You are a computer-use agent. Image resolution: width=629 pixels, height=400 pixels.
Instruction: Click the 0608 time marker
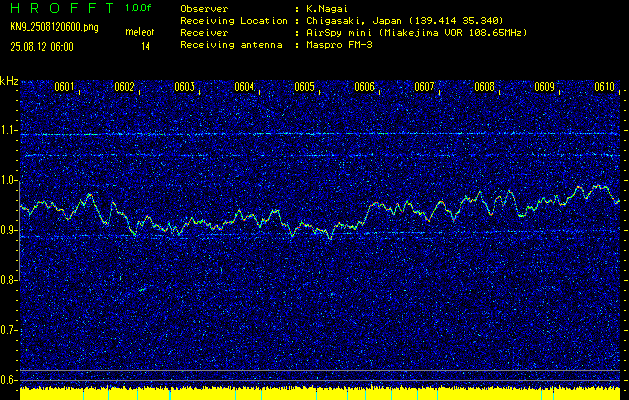tap(484, 87)
